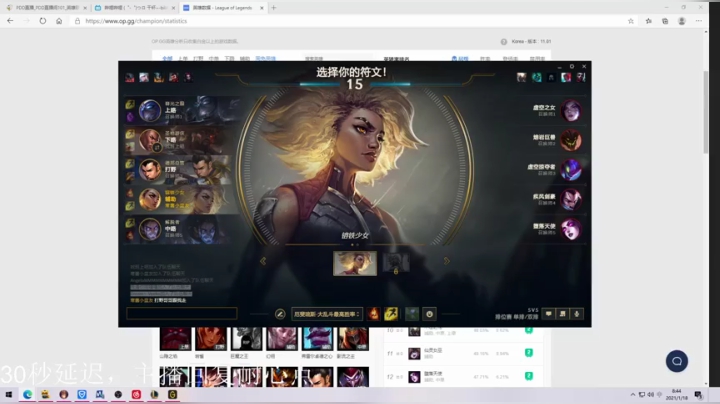Click 仙灵女巫 row in op.gg ranking
Screen dimensions: 720x404
coord(464,353)
